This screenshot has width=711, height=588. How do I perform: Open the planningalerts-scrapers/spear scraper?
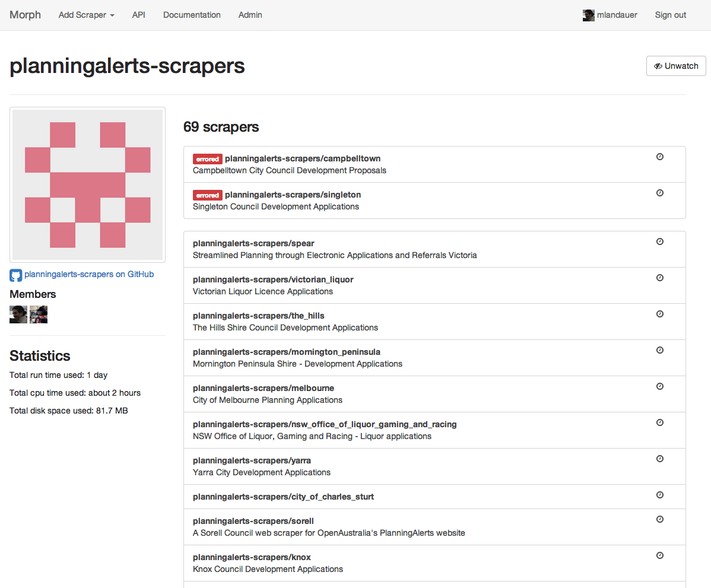coord(253,243)
